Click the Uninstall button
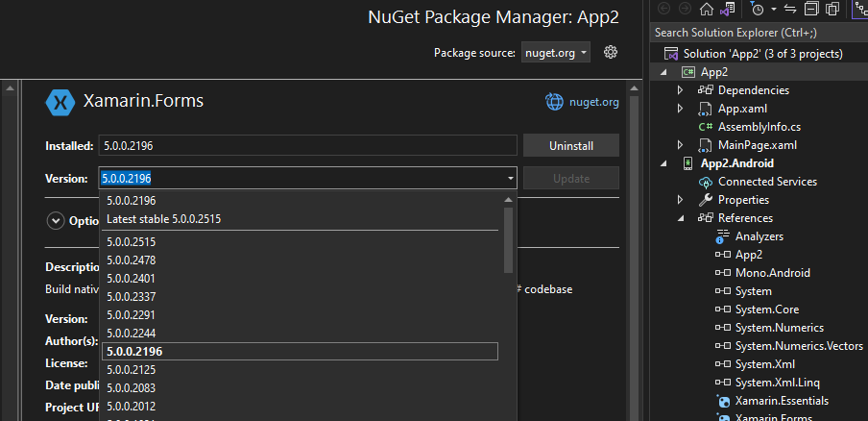 point(570,146)
